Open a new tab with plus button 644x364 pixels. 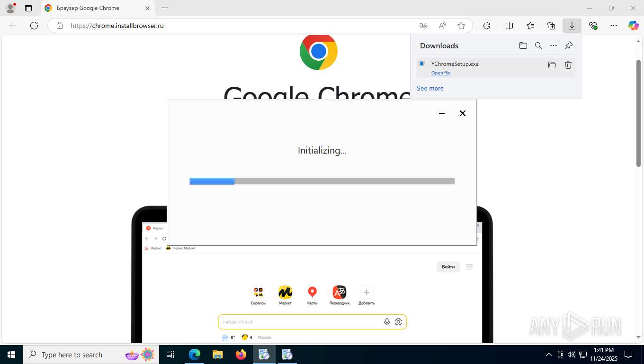[x=165, y=8]
